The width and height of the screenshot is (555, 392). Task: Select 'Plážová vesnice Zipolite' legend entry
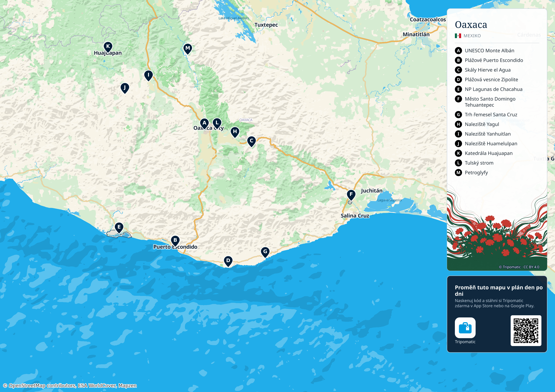pos(491,80)
